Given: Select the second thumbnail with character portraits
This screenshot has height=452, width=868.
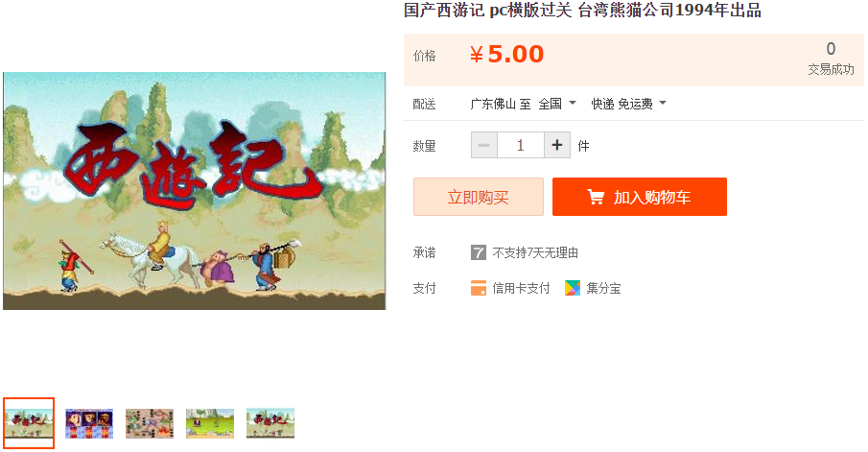Looking at the screenshot, I should pyautogui.click(x=89, y=423).
